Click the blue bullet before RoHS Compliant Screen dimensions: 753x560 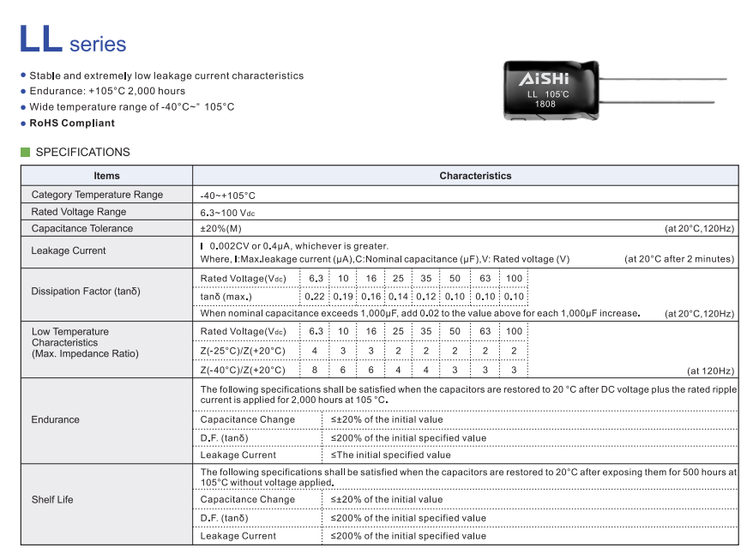(x=23, y=123)
